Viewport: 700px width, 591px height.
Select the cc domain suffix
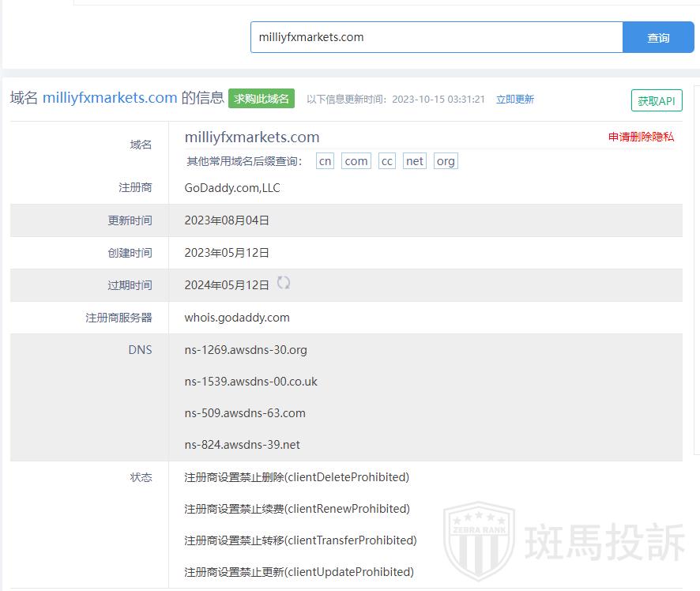[x=386, y=161]
